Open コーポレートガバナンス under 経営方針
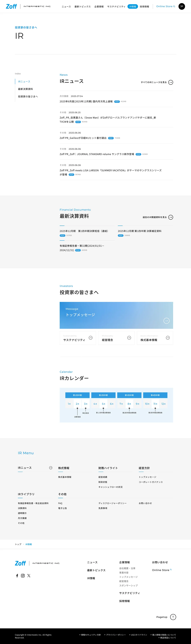Image resolution: width=191 pixels, height=644 pixels. point(151,482)
